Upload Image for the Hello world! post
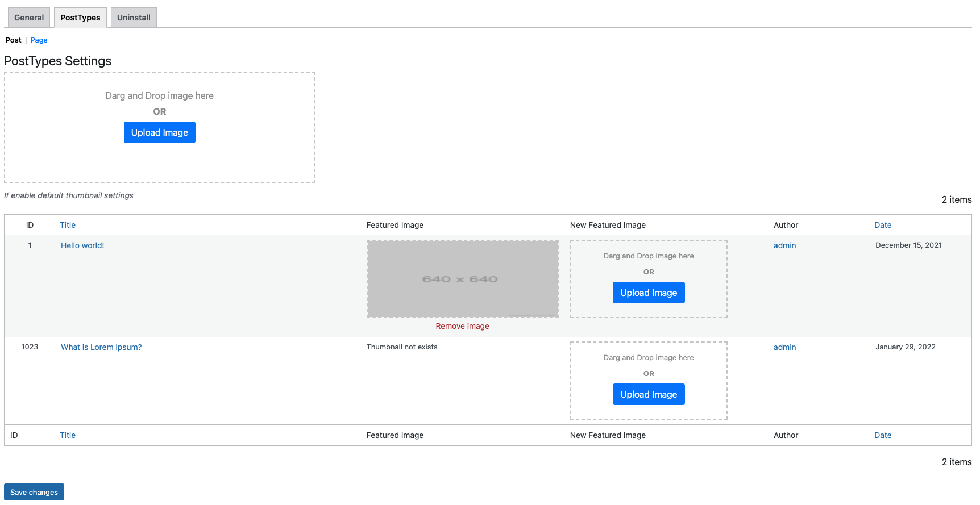Image resolution: width=980 pixels, height=505 pixels. pyautogui.click(x=649, y=293)
